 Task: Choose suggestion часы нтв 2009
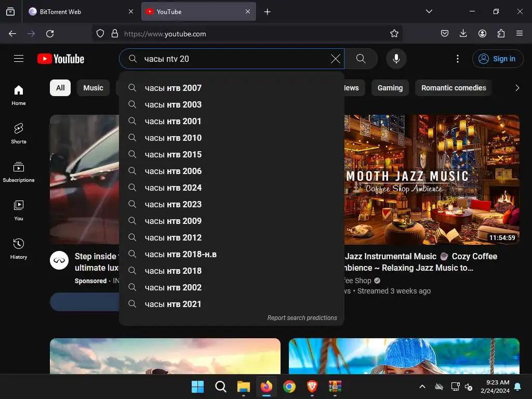tap(232, 221)
